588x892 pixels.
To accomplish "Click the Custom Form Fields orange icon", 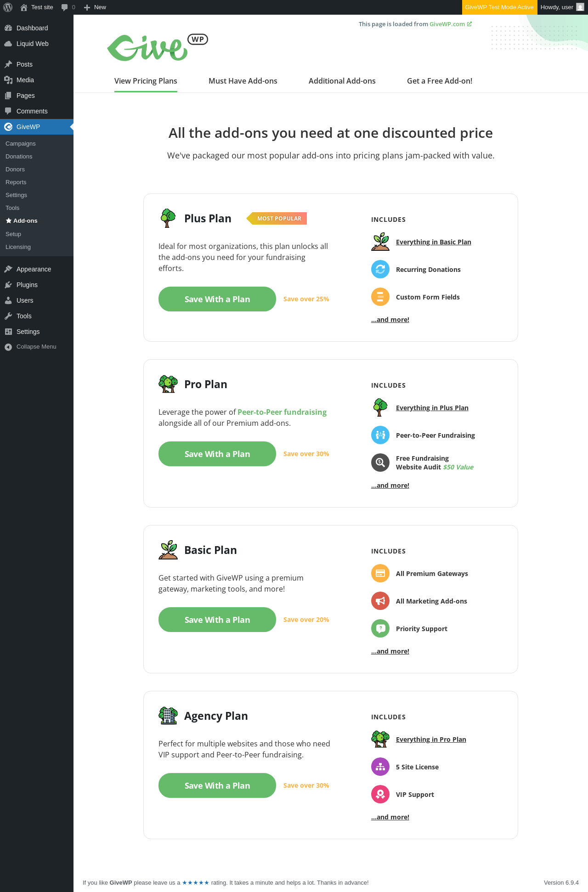I will (x=380, y=297).
